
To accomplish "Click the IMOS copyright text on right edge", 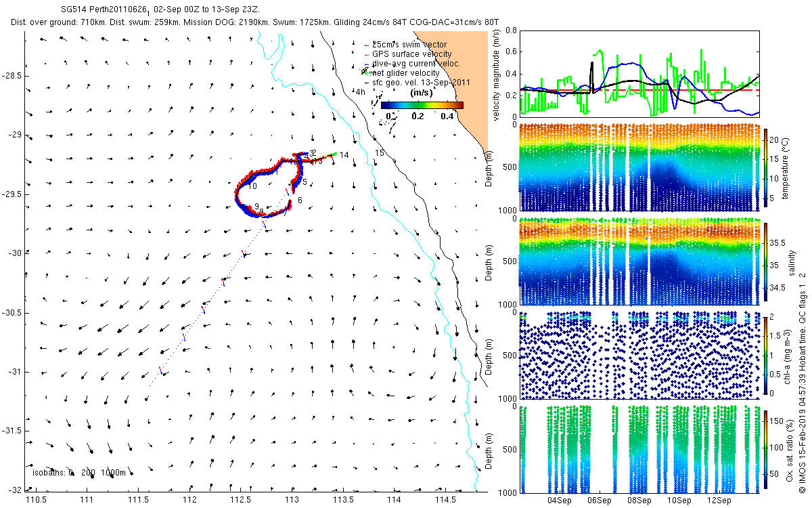I will click(802, 383).
